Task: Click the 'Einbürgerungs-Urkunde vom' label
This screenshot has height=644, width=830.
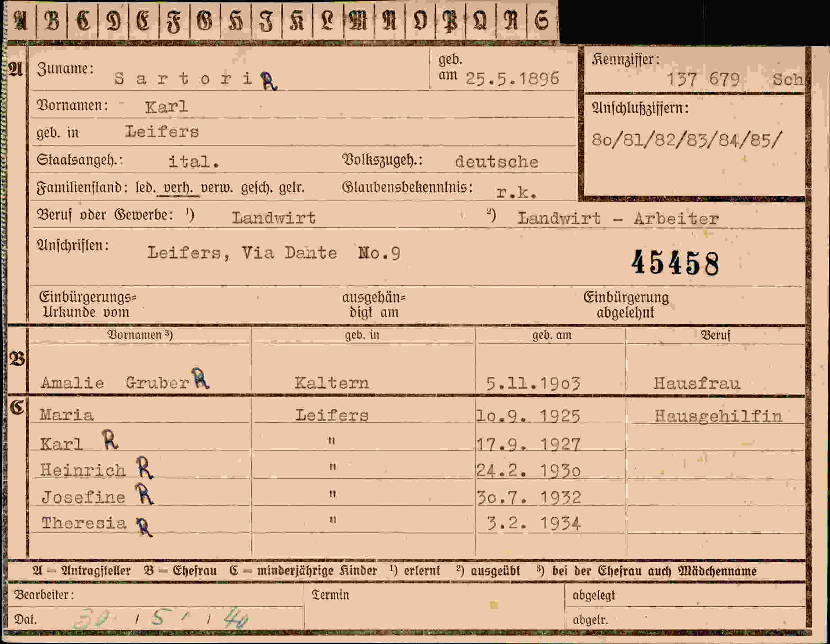Action: 87,304
